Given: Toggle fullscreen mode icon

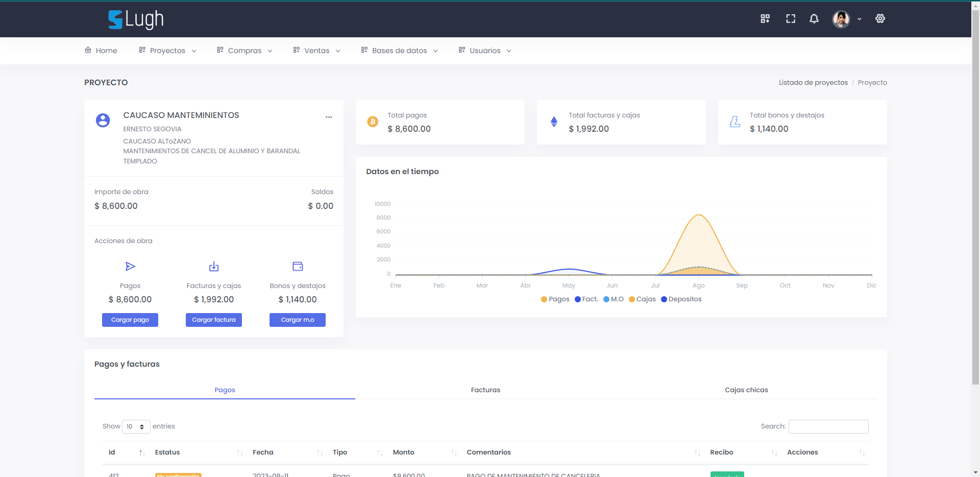Looking at the screenshot, I should [790, 19].
